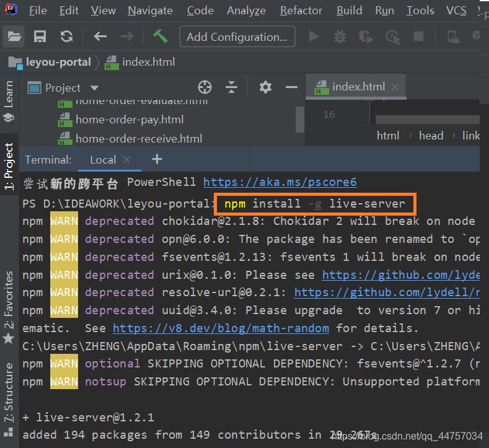Click the '+ live-server@1.2.1' terminal line

88,418
